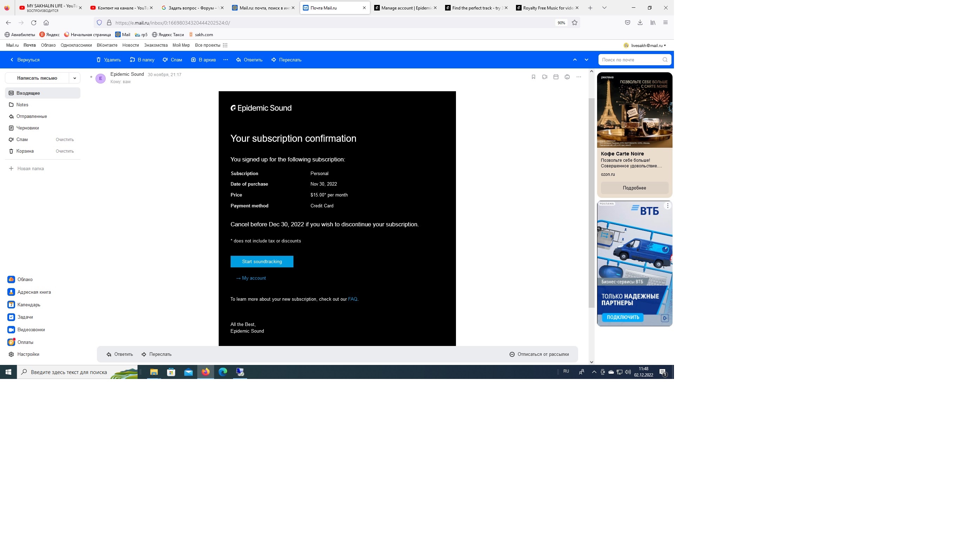The image size is (973, 560).
Task: Open the Входящие folder
Action: pos(42,93)
